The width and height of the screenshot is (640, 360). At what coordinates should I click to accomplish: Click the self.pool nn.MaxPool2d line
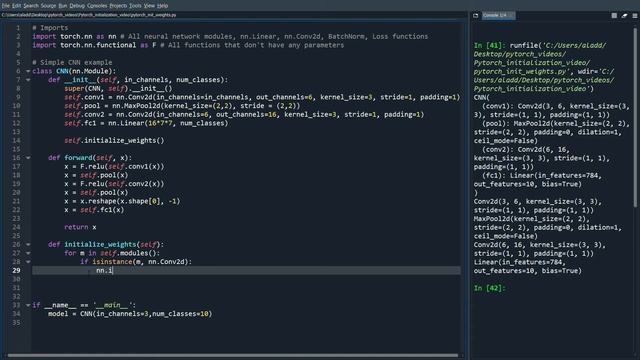point(182,106)
